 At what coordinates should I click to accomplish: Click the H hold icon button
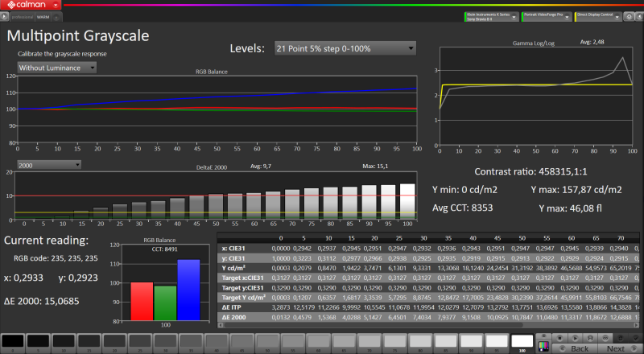590,338
